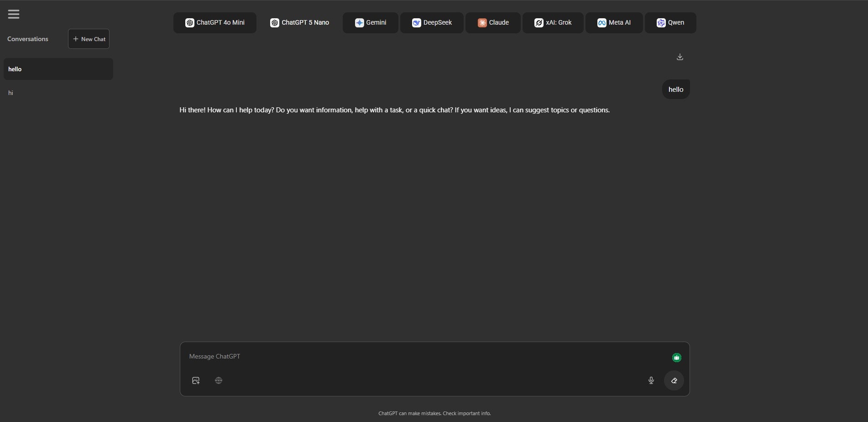The image size is (868, 422).
Task: Enable microphone voice input
Action: point(651,380)
